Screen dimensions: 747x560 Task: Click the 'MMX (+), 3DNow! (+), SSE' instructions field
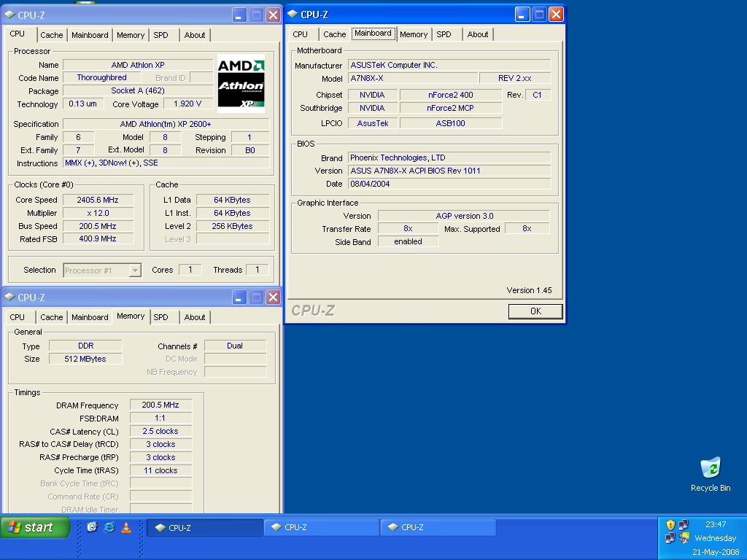tap(166, 163)
